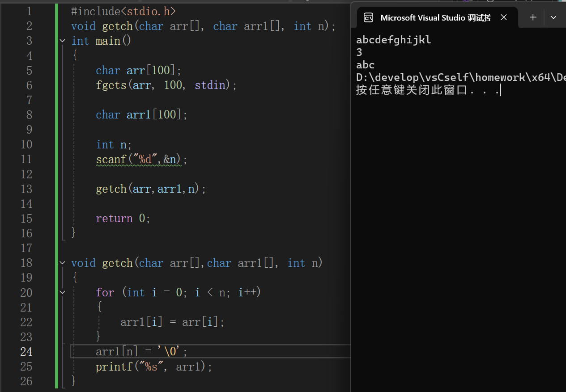Click line number 13 in the gutter
The image size is (566, 392).
click(x=26, y=189)
